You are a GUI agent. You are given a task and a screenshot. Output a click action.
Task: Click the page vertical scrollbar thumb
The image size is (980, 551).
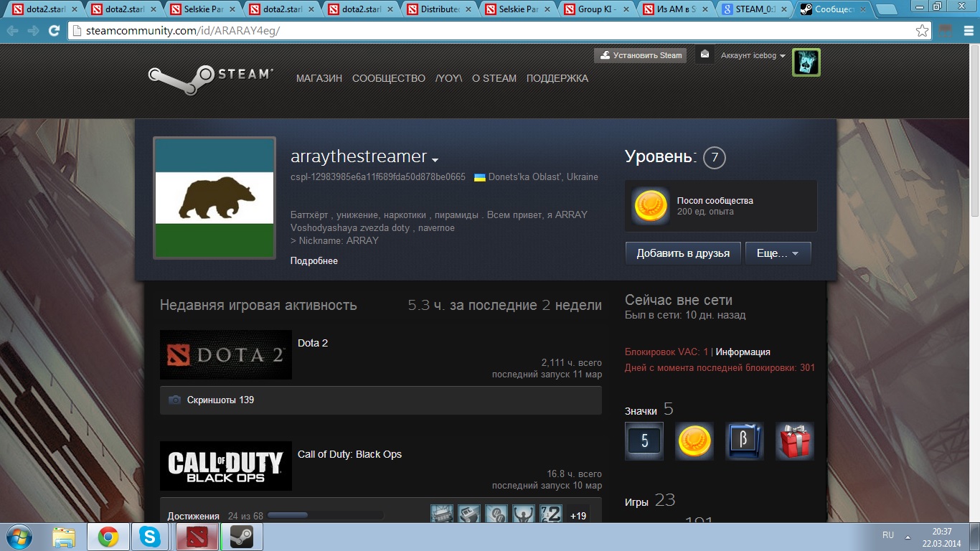coord(974,136)
